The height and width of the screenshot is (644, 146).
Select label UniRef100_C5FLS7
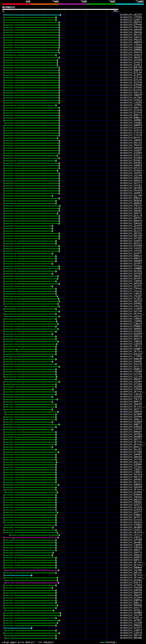tap(131, 347)
